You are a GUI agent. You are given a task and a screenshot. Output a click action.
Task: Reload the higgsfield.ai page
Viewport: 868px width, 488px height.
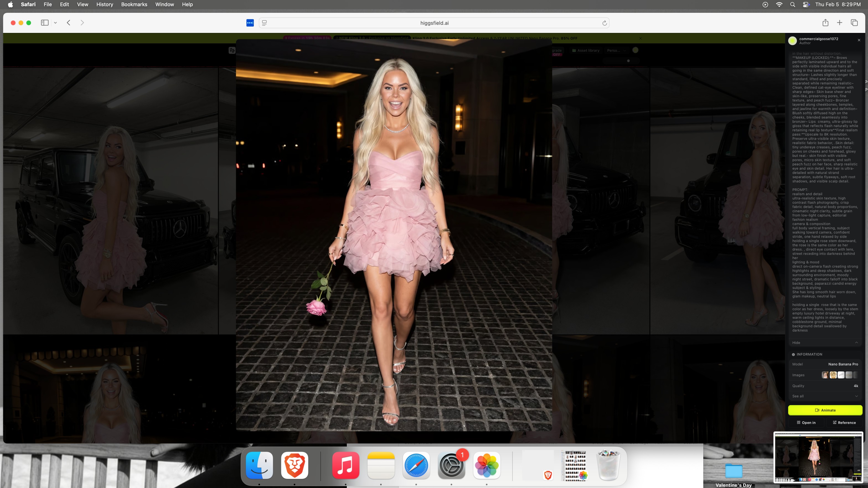604,23
